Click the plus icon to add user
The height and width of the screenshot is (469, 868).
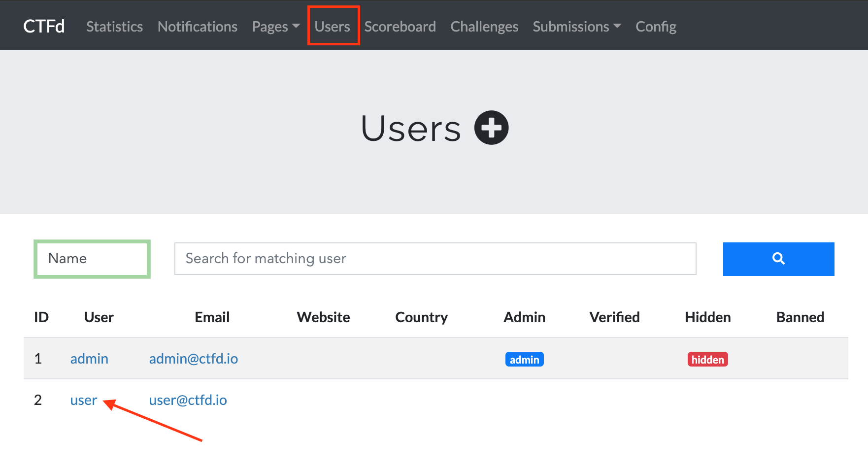pos(491,128)
